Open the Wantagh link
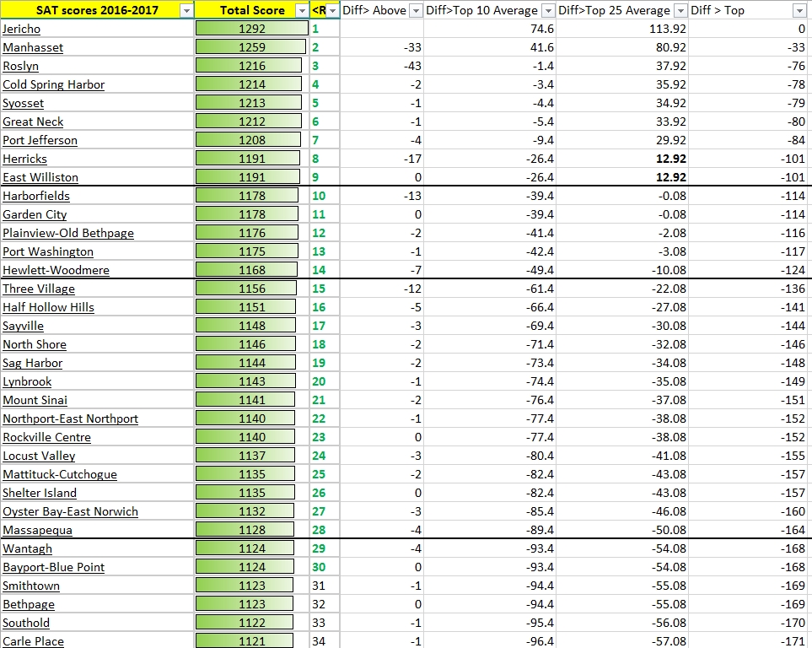 [x=27, y=549]
